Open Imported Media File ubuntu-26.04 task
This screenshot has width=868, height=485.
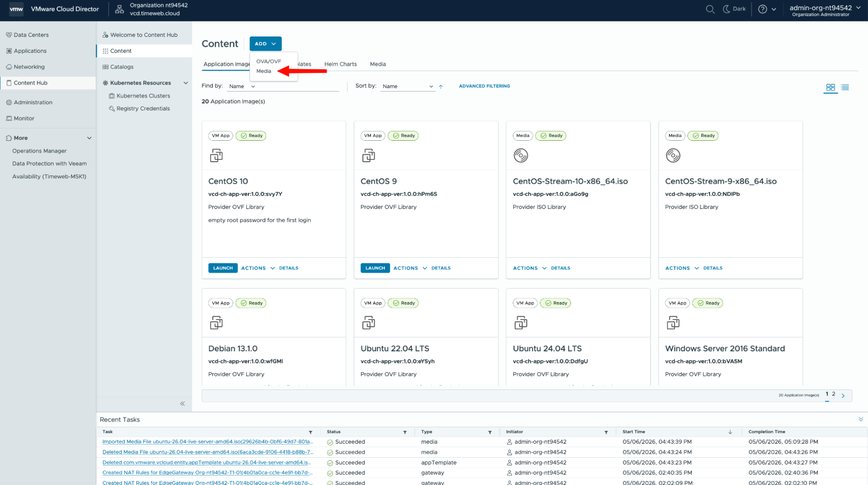click(208, 442)
